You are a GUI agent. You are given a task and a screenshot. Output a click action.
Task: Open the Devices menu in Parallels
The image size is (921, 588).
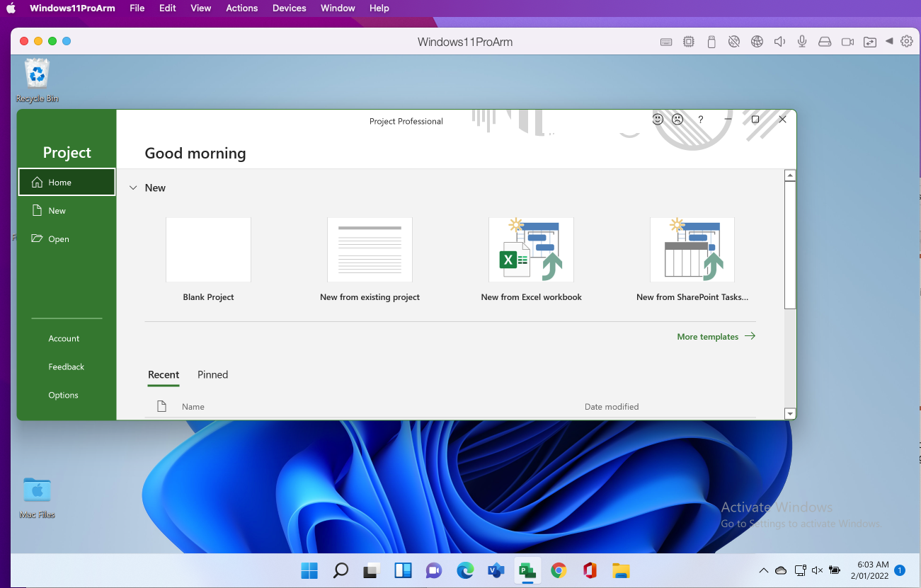[x=290, y=8]
